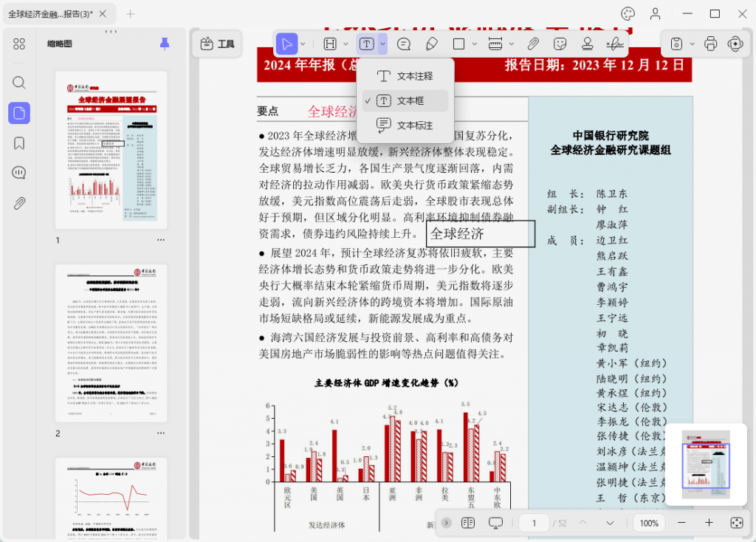
Task: Open the user account icon
Action: (656, 14)
